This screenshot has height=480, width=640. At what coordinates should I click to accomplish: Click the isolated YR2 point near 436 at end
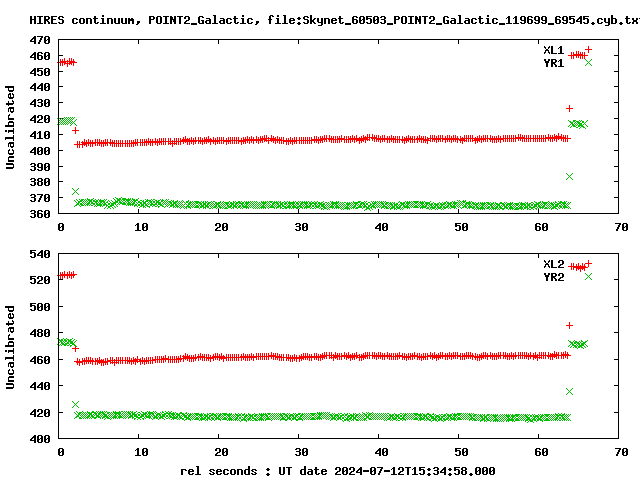[569, 391]
